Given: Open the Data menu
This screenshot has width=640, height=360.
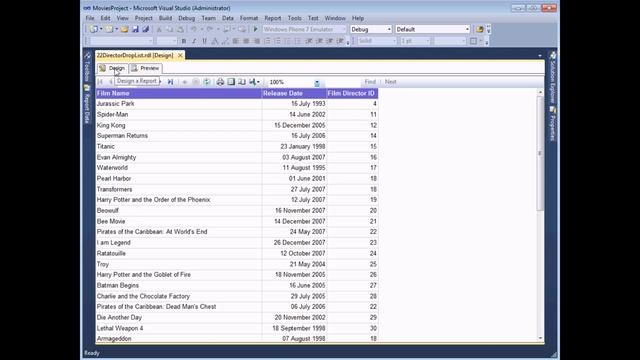Looking at the screenshot, I should click(228, 18).
